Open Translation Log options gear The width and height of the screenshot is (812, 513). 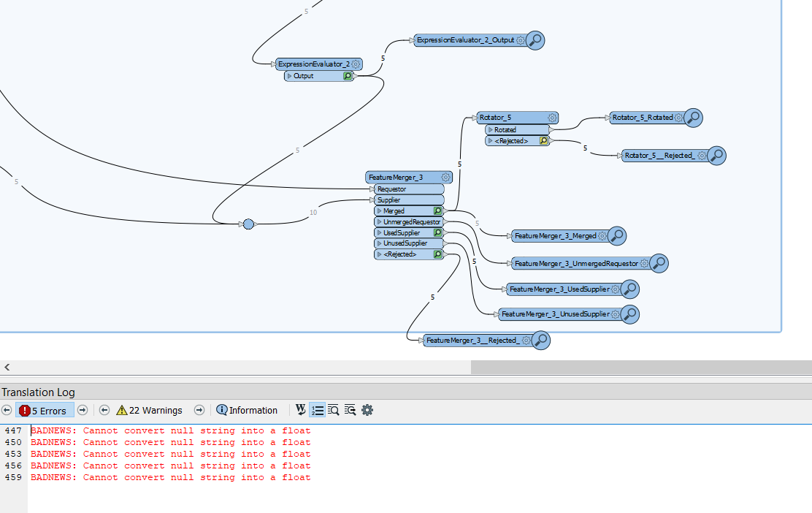click(367, 410)
